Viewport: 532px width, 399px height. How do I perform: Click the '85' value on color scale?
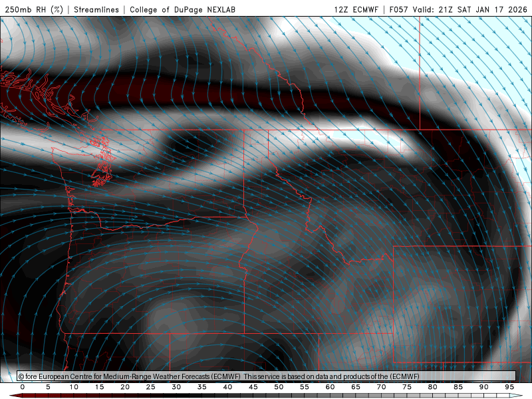click(458, 387)
